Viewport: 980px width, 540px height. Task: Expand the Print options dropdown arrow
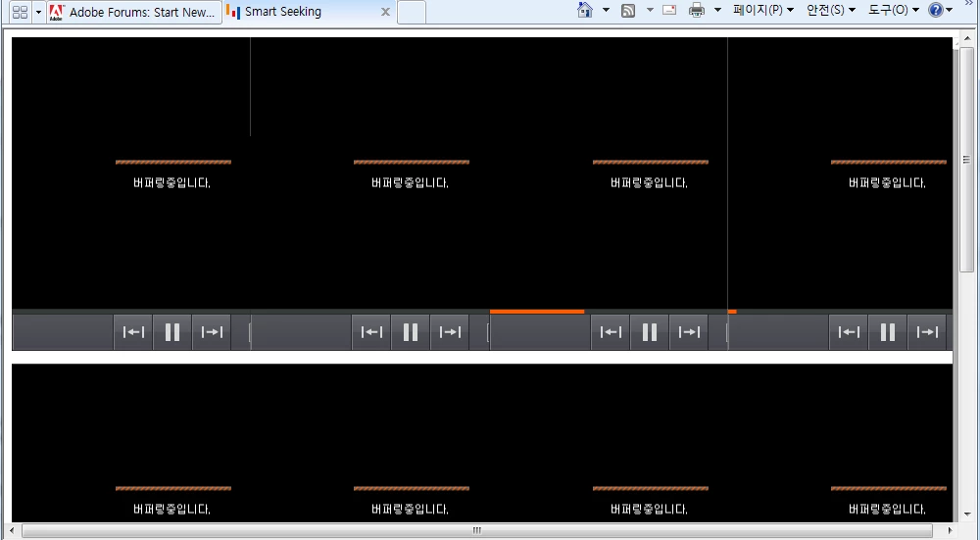717,10
